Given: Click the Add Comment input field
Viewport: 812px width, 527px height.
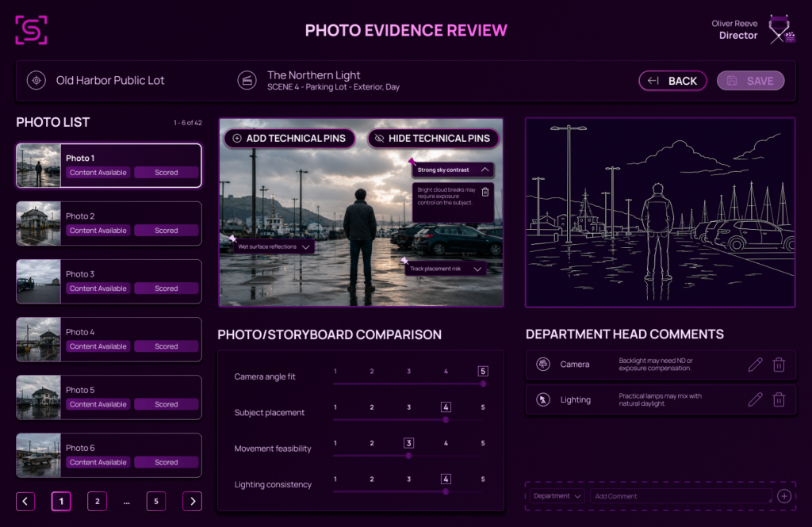Looking at the screenshot, I should (x=681, y=496).
